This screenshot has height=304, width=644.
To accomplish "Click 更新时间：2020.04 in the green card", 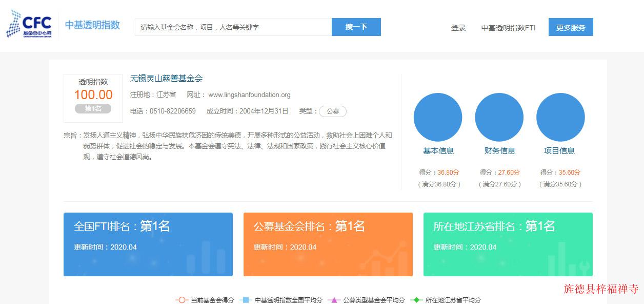I will [x=465, y=247].
